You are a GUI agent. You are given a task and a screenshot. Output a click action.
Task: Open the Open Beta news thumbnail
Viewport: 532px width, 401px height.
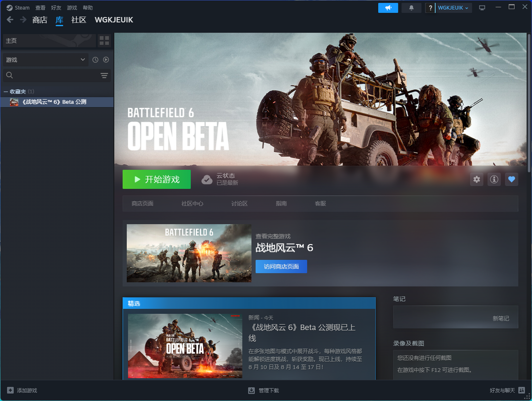[x=185, y=346]
